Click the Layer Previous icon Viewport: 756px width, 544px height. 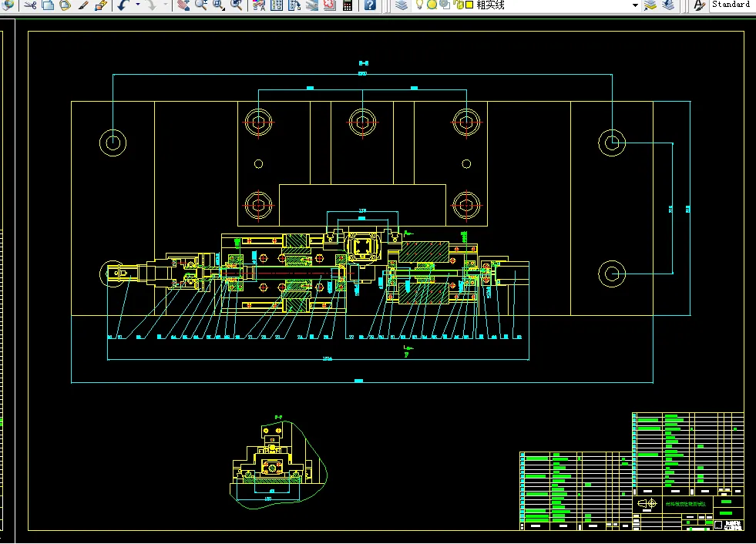(668, 5)
